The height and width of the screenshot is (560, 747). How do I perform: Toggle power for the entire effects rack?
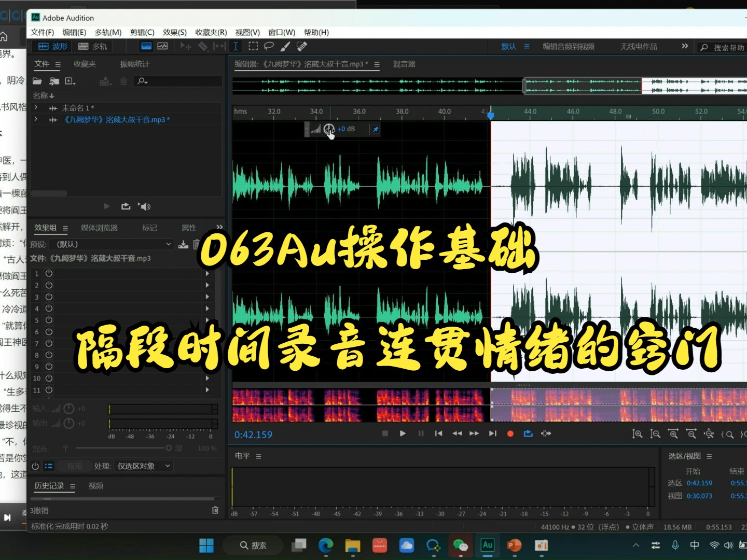point(34,466)
